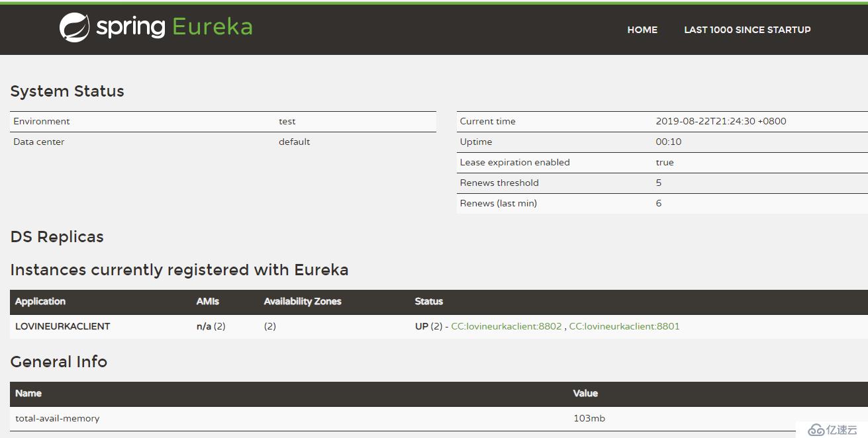Open the CC:lovineurkaclient:8802 instance link
Viewport: 868px width, 438px height.
(506, 326)
